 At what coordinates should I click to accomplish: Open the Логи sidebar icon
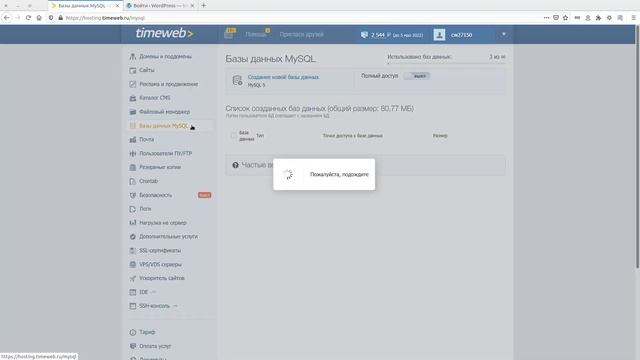133,209
